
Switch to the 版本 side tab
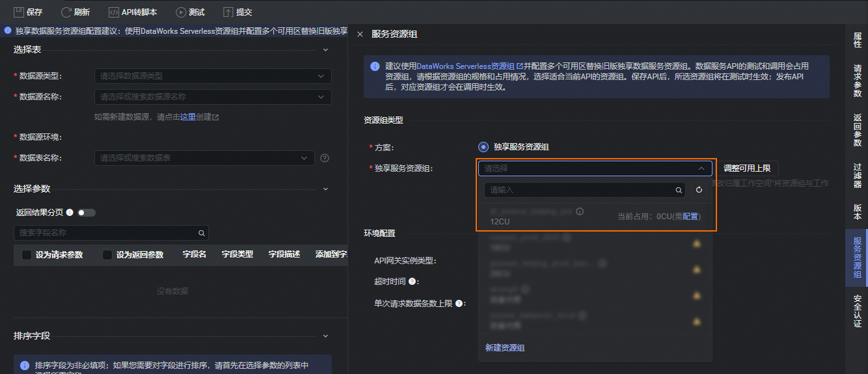pyautogui.click(x=857, y=211)
